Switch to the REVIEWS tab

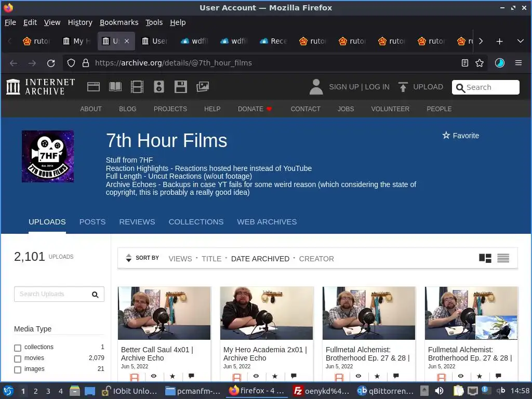(x=137, y=222)
